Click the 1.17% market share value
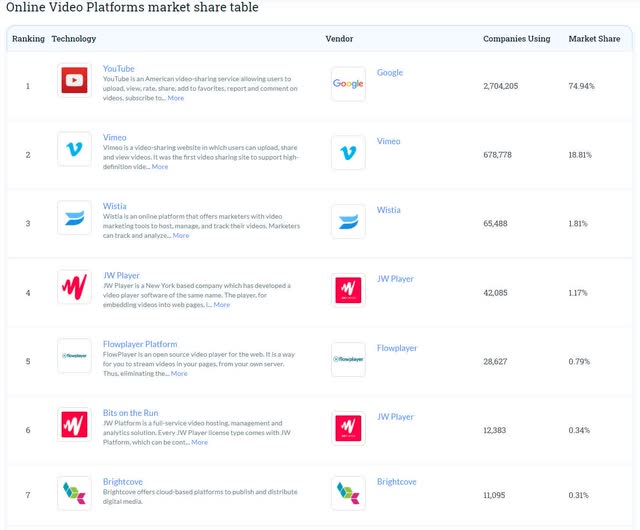The height and width of the screenshot is (530, 640). pyautogui.click(x=578, y=293)
